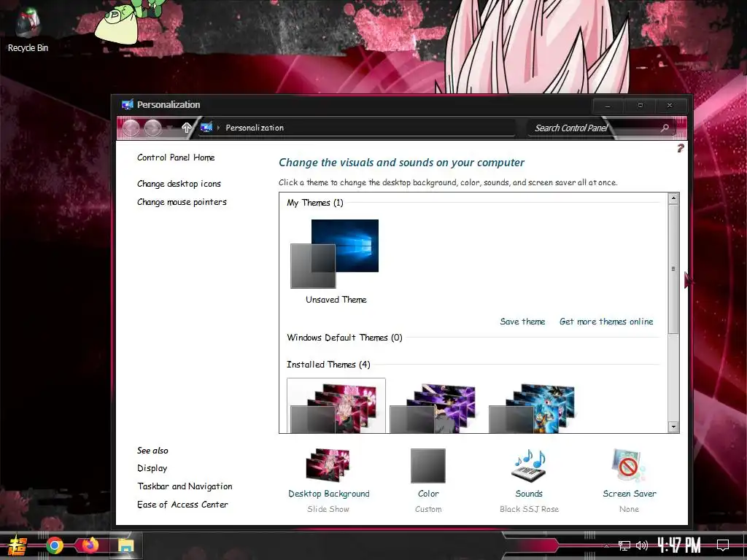
Task: Click 'Installed Themes (4)' header
Action: click(328, 365)
